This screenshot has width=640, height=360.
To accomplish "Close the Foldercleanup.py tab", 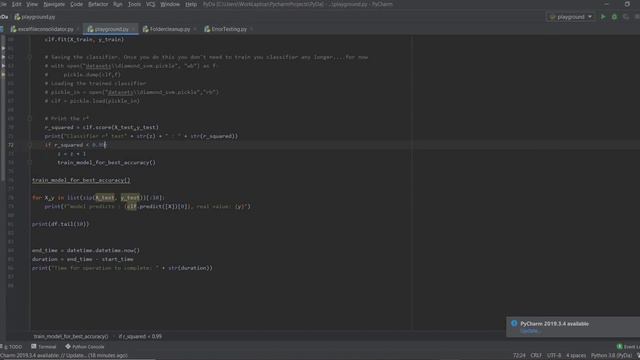I will click(x=195, y=29).
